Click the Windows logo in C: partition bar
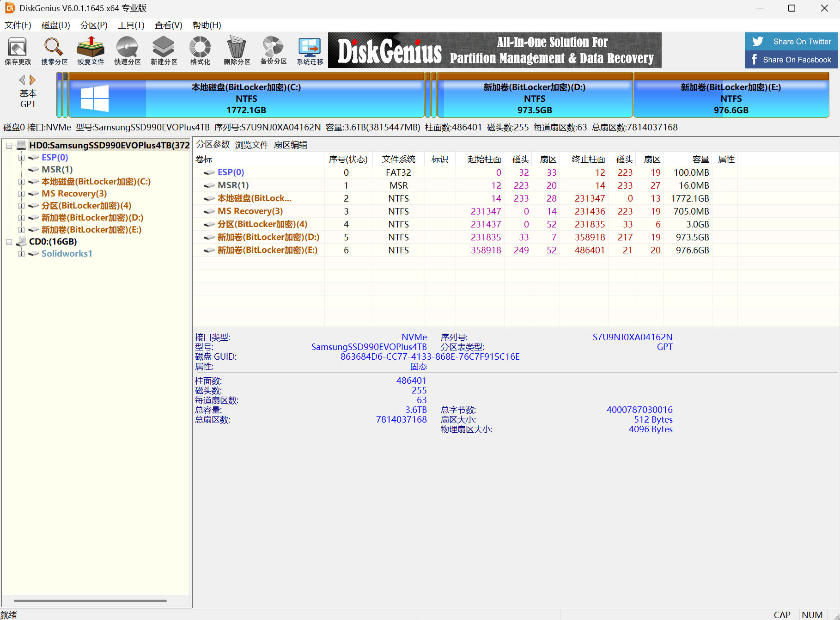The image size is (840, 620). [94, 98]
